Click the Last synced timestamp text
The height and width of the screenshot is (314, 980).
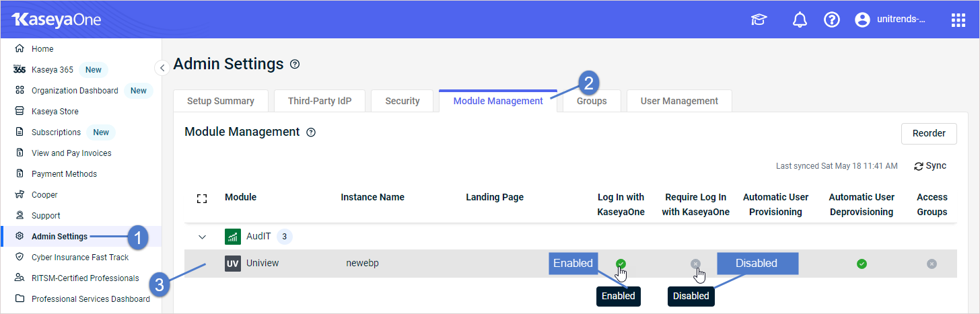click(x=837, y=166)
